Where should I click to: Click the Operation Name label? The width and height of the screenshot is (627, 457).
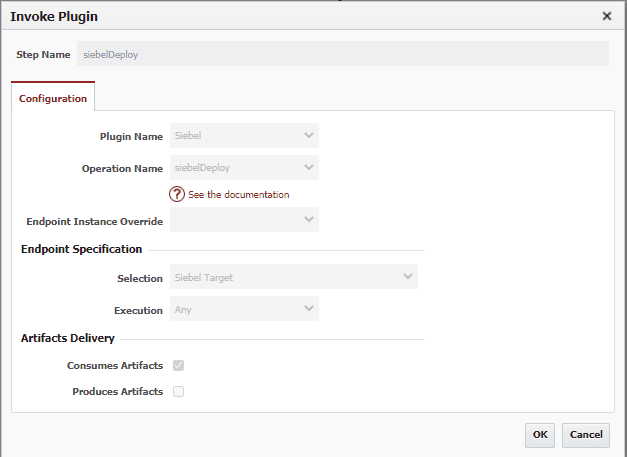point(122,169)
